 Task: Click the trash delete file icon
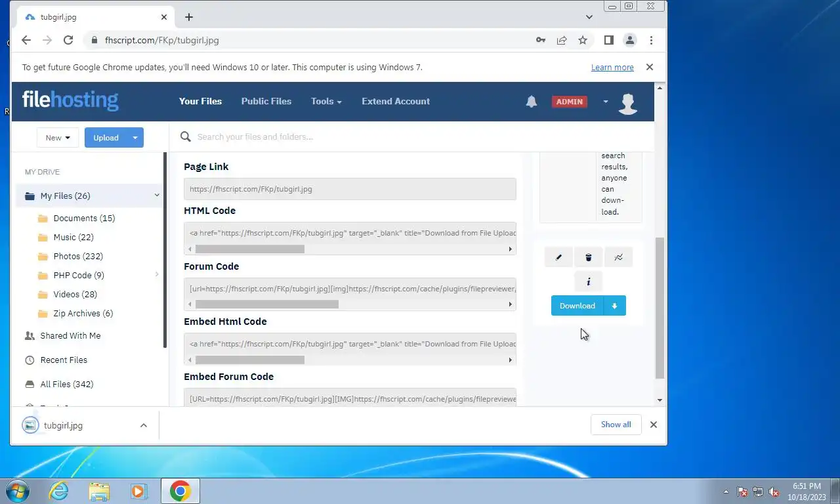[x=589, y=257]
